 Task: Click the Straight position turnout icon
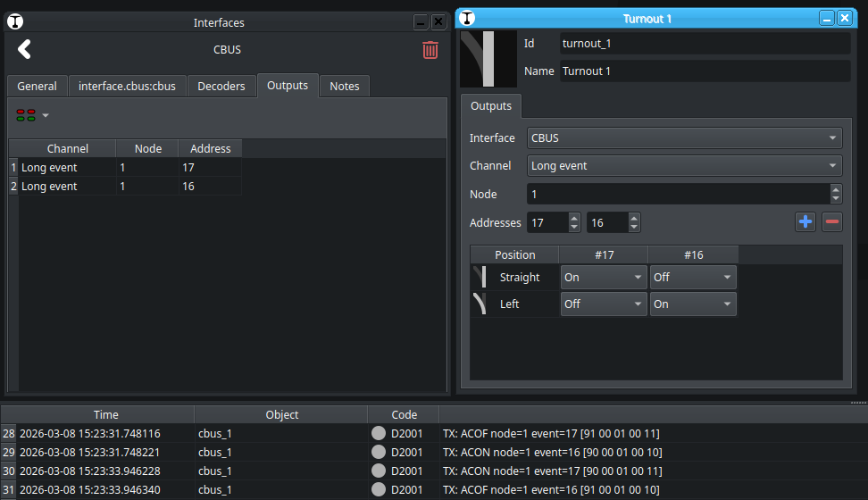[x=482, y=277]
